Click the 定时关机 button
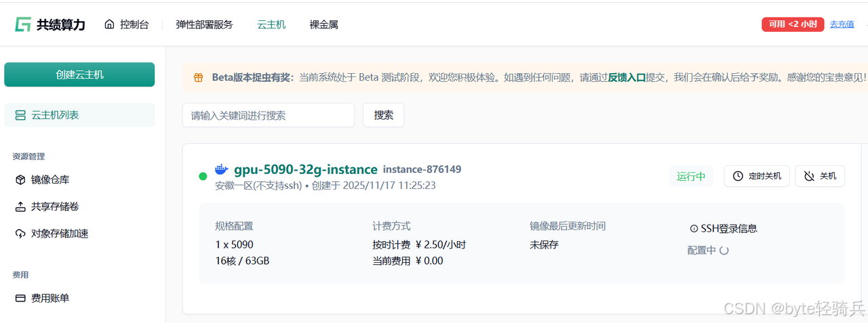This screenshot has width=868, height=323. (x=757, y=176)
